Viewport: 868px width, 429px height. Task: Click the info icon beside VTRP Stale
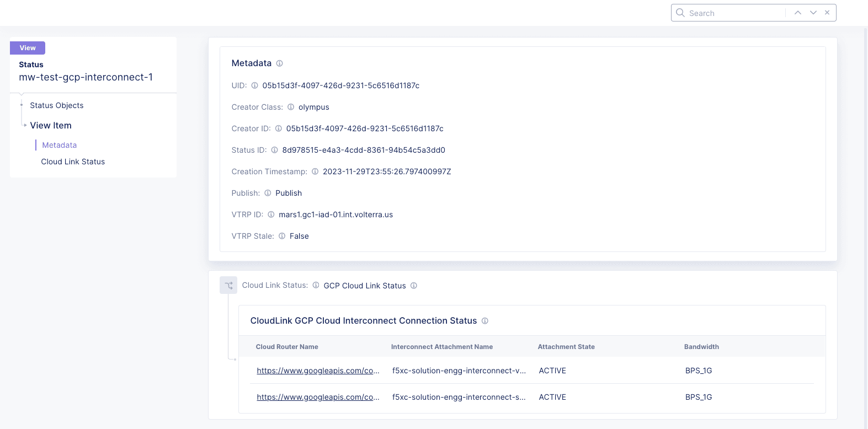[x=282, y=236]
